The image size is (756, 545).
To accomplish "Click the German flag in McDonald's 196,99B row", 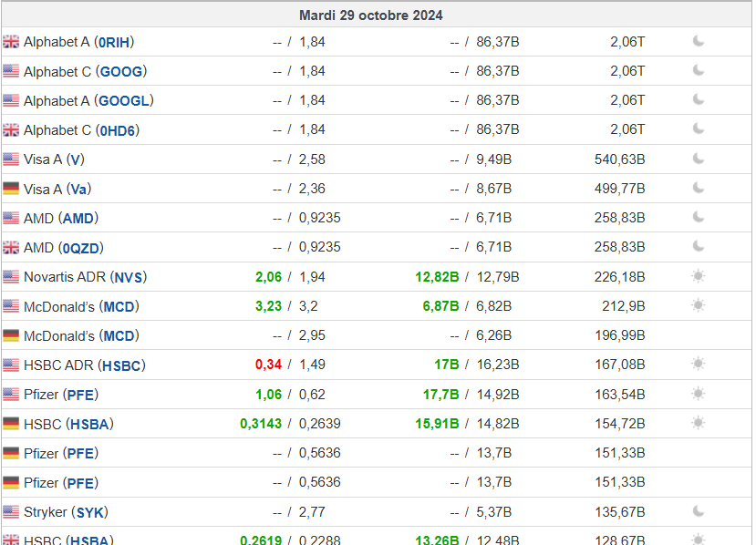I will point(11,336).
